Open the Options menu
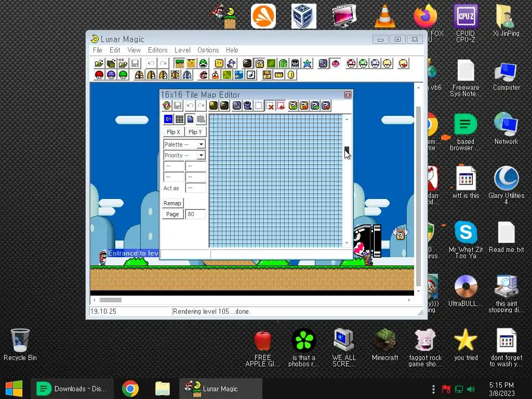 tap(208, 50)
